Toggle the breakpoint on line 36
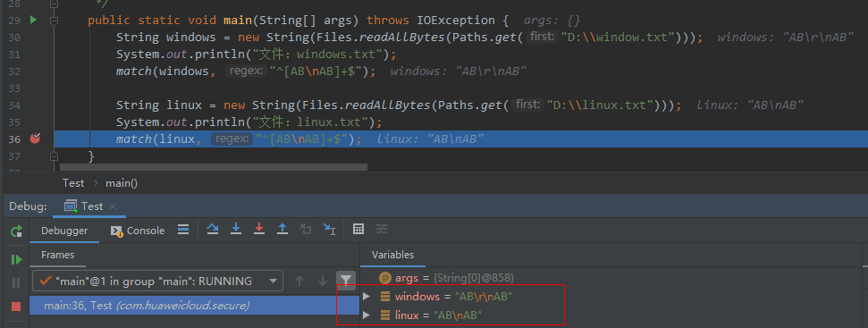868x328 pixels. point(34,139)
